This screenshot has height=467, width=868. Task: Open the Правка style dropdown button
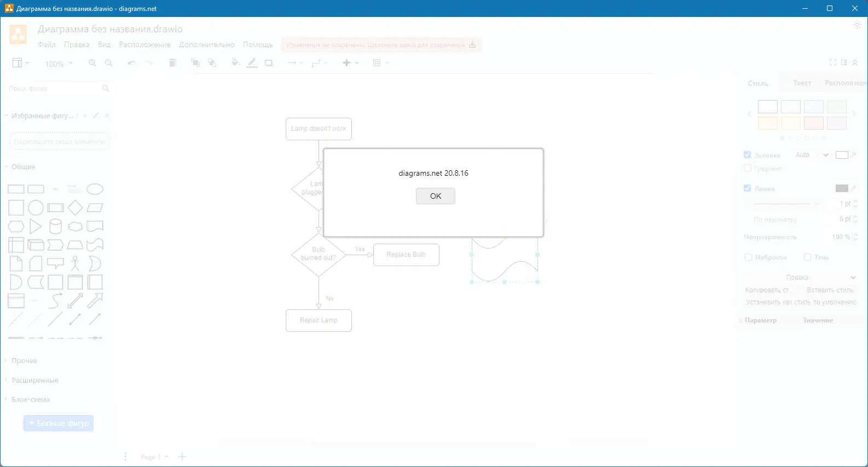801,278
